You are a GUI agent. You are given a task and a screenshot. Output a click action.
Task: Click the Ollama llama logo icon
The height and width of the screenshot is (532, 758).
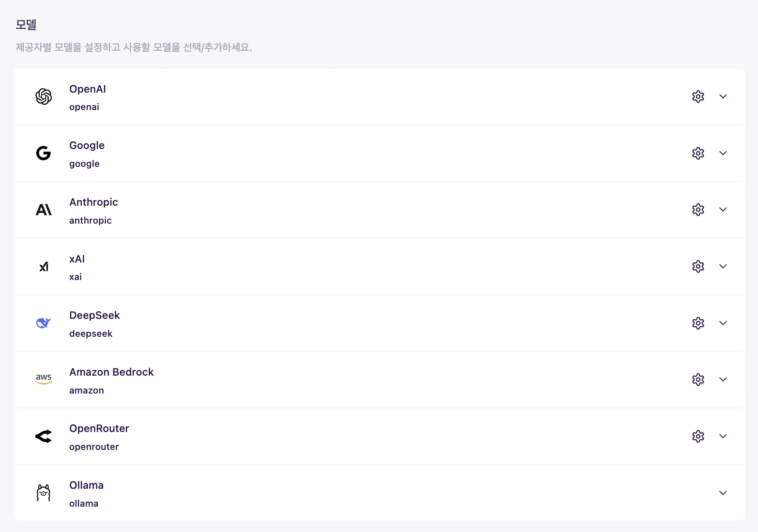(x=43, y=493)
